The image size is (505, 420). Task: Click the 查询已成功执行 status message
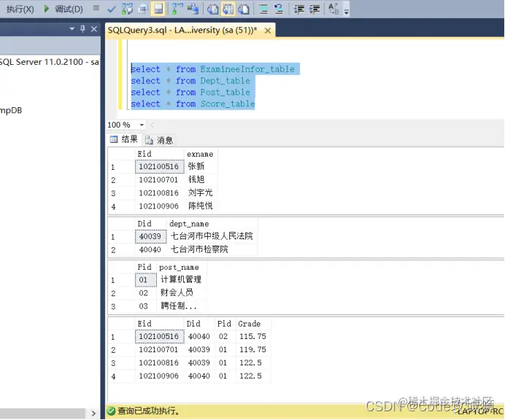click(x=148, y=411)
